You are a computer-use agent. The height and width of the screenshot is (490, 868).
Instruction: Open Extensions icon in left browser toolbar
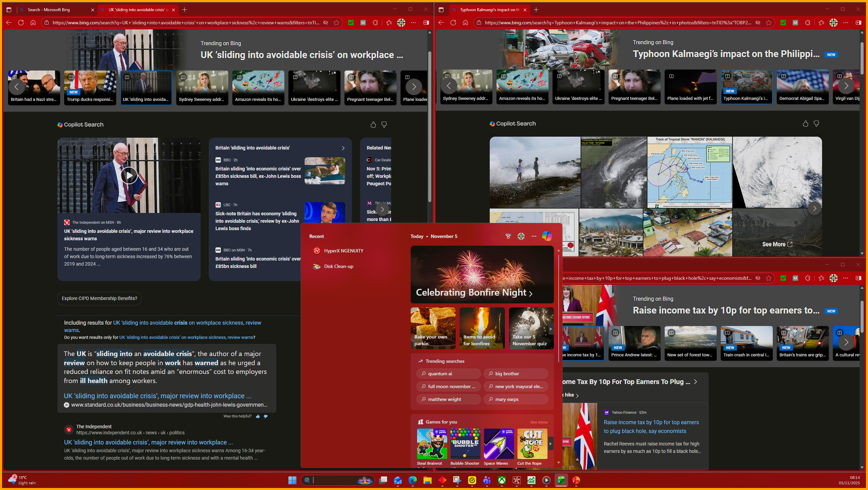[375, 23]
